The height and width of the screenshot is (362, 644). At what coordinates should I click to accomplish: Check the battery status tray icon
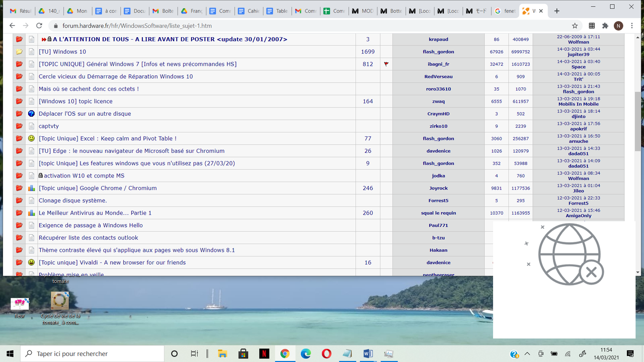click(554, 354)
